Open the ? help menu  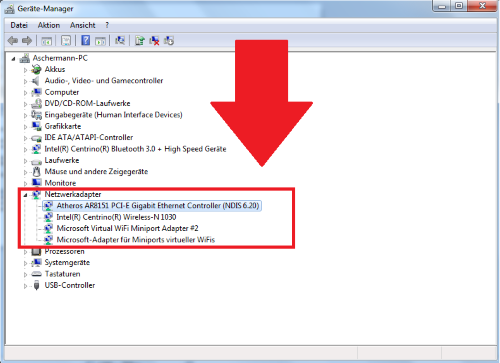pos(107,25)
